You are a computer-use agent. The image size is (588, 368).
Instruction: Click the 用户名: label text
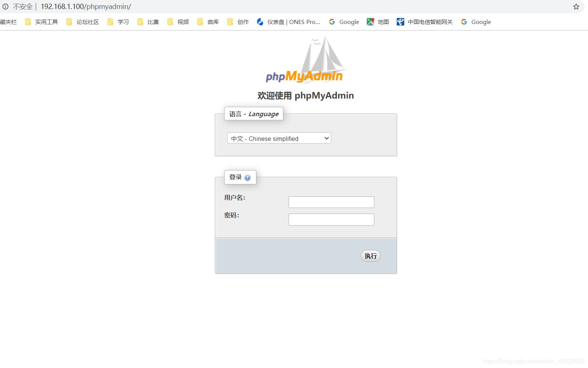click(x=235, y=197)
